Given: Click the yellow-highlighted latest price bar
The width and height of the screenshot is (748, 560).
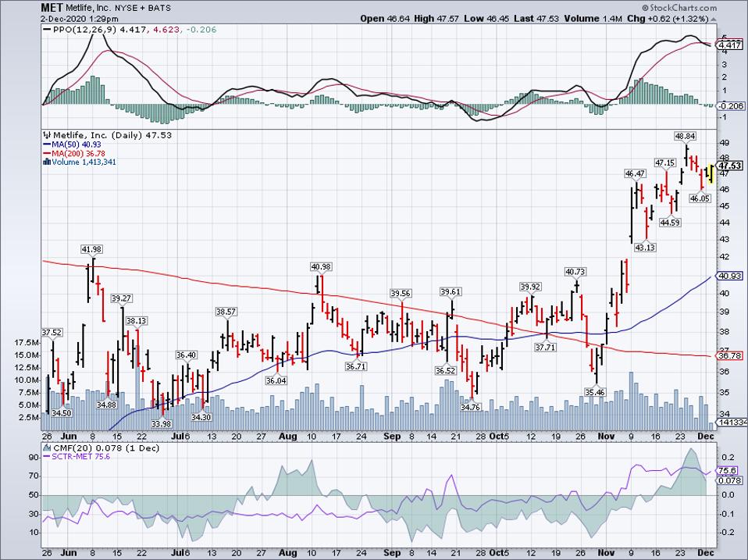Looking at the screenshot, I should click(711, 173).
